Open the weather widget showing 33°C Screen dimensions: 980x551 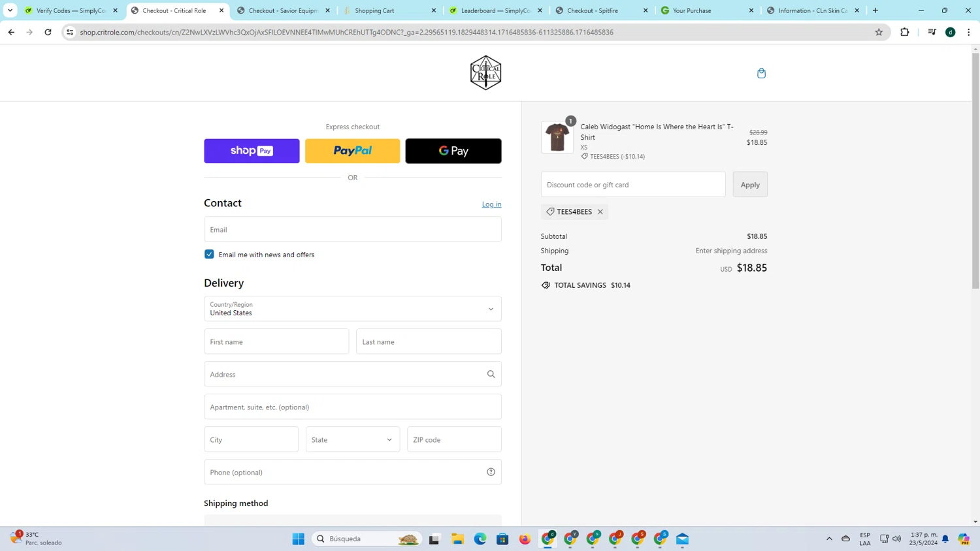36,539
